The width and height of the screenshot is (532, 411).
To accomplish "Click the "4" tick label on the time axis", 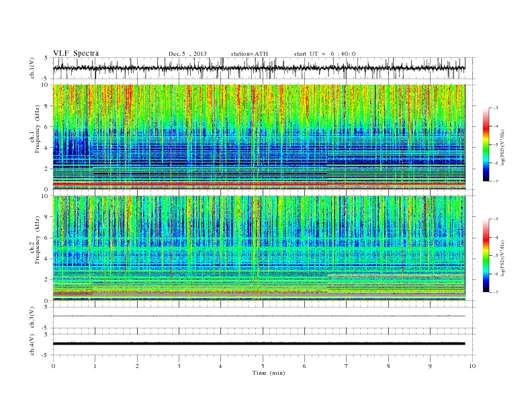I will (x=220, y=366).
